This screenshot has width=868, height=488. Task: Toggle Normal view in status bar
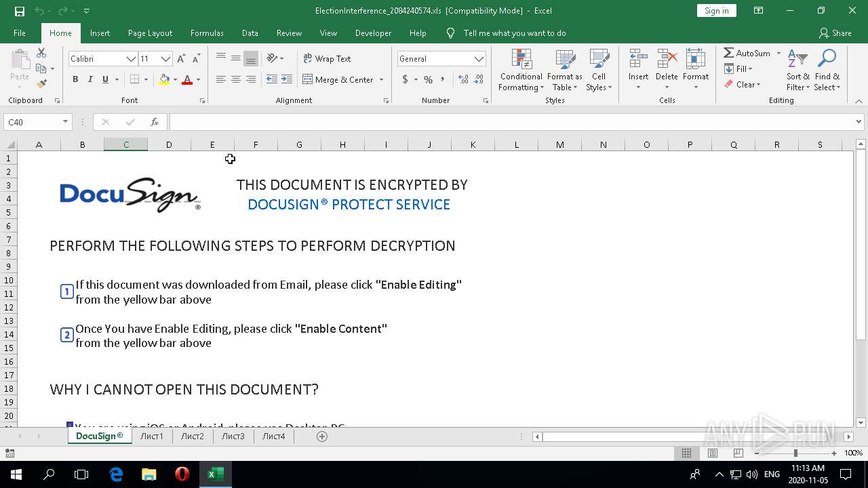coord(686,453)
